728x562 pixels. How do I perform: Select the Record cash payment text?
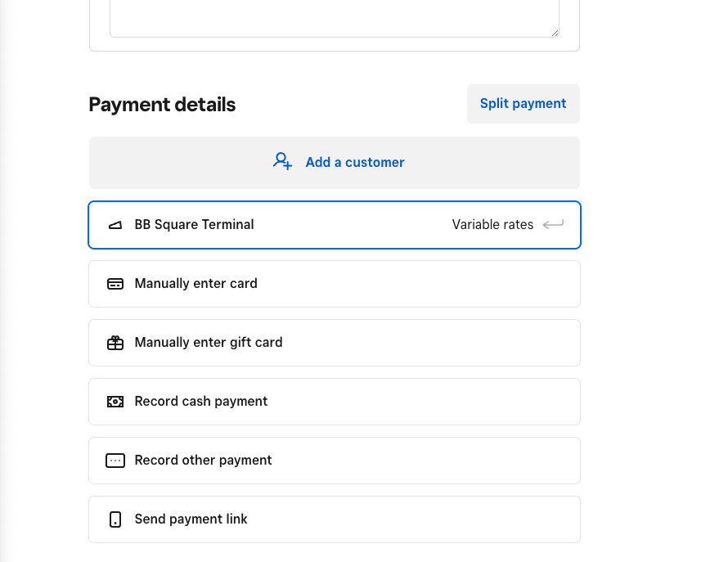201,401
